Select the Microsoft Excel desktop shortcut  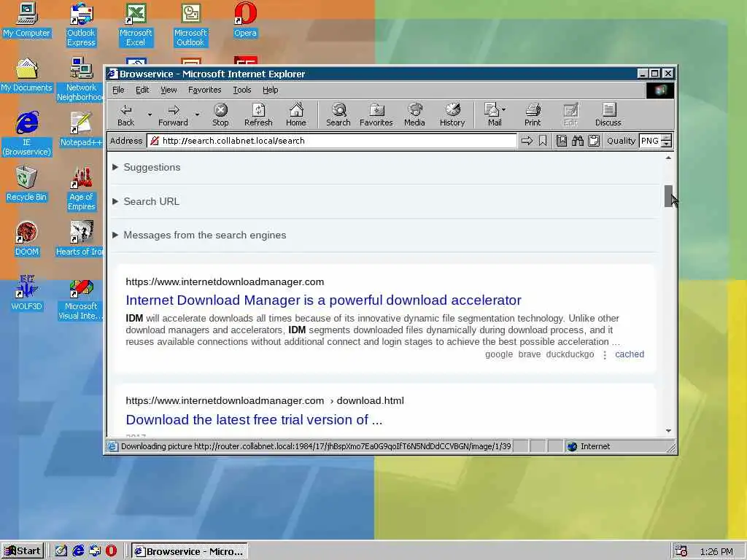136,25
